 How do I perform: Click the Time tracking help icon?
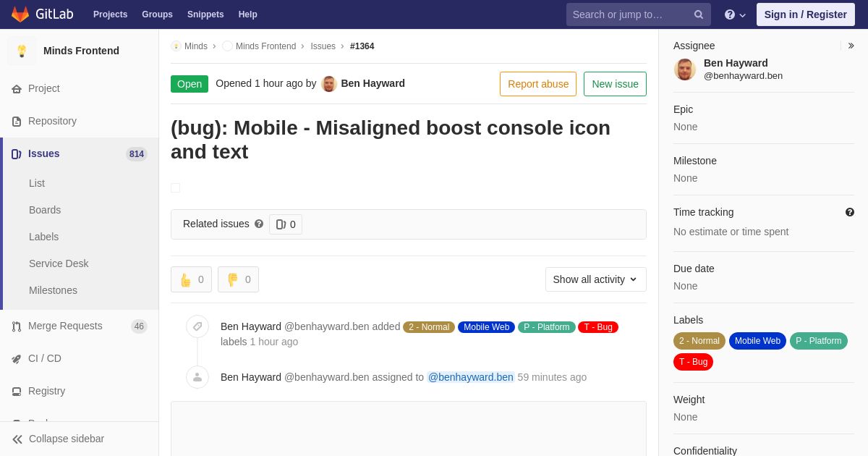coord(850,212)
